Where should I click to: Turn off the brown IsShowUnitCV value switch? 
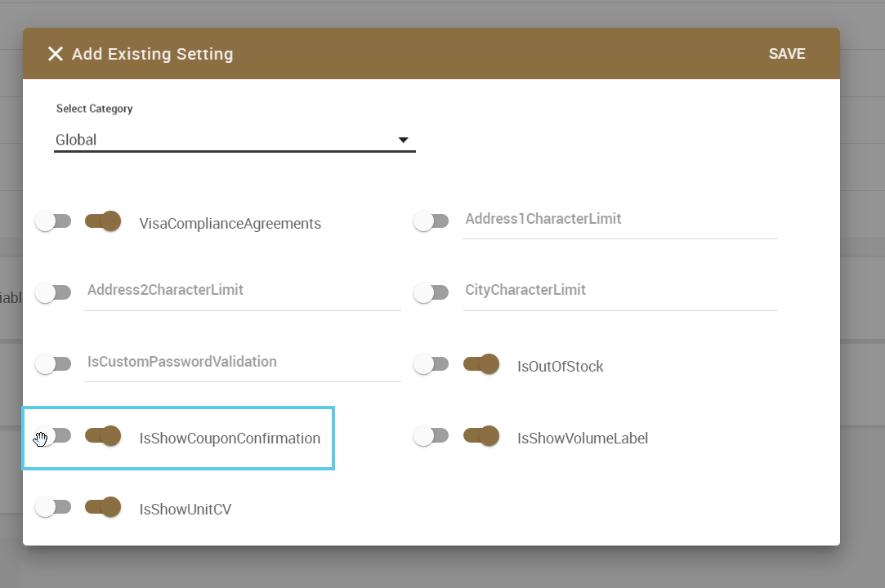104,507
